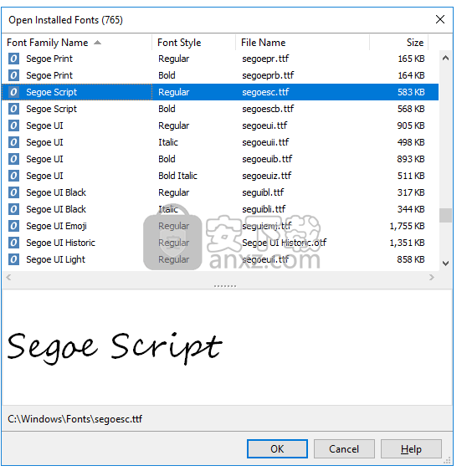This screenshot has height=476, width=467.
Task: Click the dotted splitter grip above the preview pane
Action: tap(225, 286)
